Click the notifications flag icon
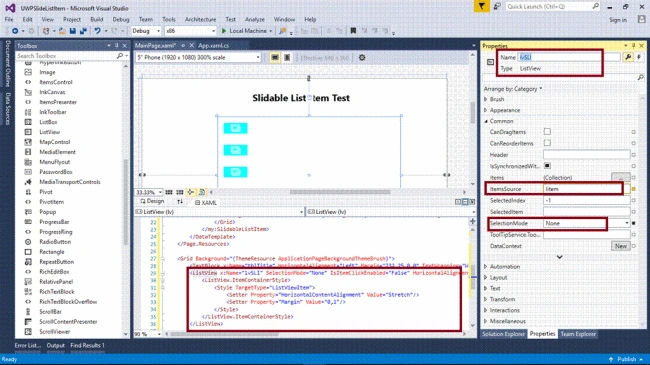Viewport: 650px width, 365px height. coord(481,7)
